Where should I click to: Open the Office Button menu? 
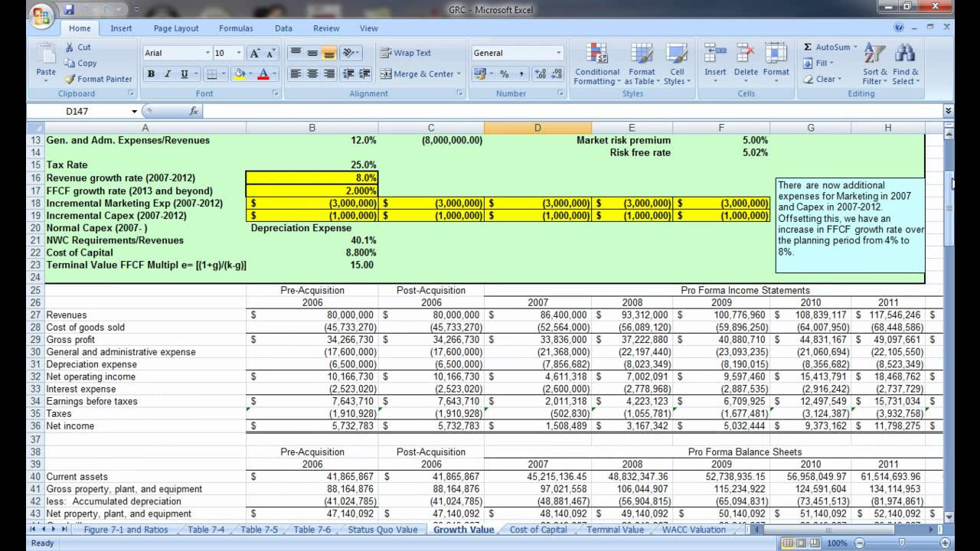coord(42,15)
